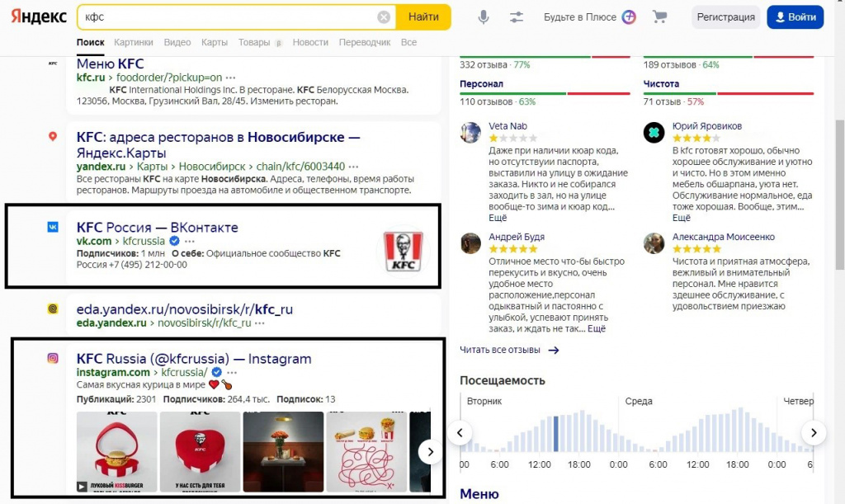Open the Все tab
The width and height of the screenshot is (845, 504).
tap(408, 42)
